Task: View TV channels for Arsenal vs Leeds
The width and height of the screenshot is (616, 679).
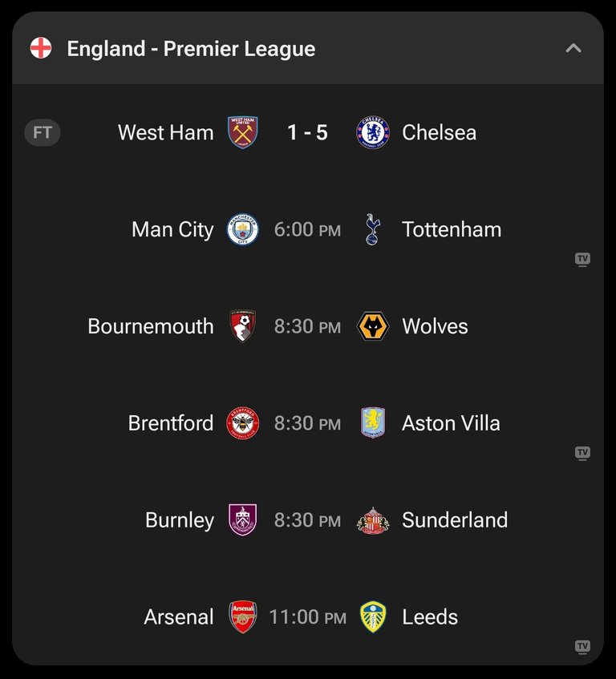Action: click(582, 646)
